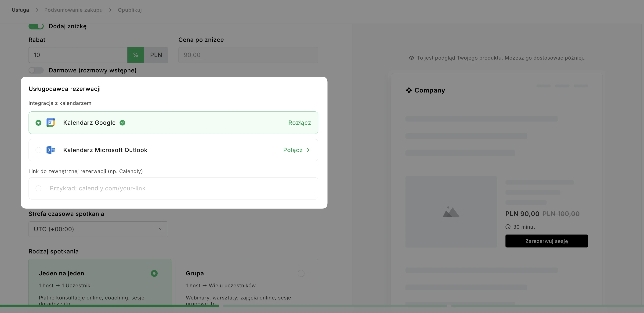Screen dimensions: 644x313
Task: Click the Zarezerwuj sesję button
Action: (546, 241)
